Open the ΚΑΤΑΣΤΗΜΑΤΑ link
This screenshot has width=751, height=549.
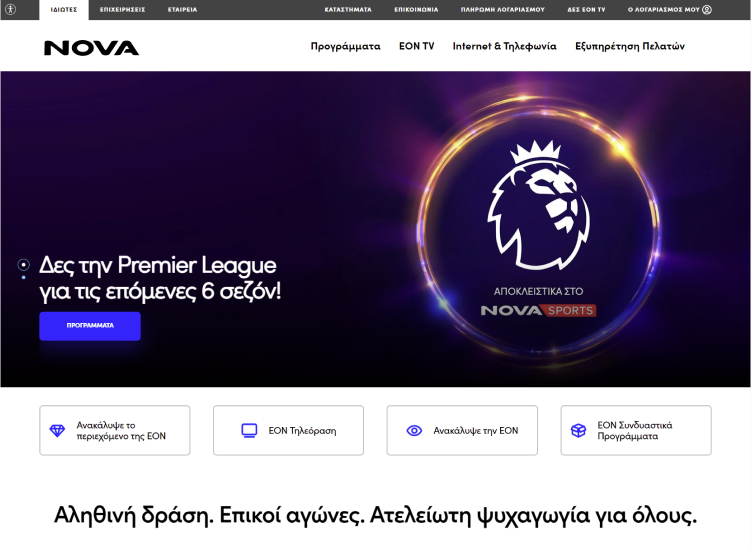tap(348, 10)
